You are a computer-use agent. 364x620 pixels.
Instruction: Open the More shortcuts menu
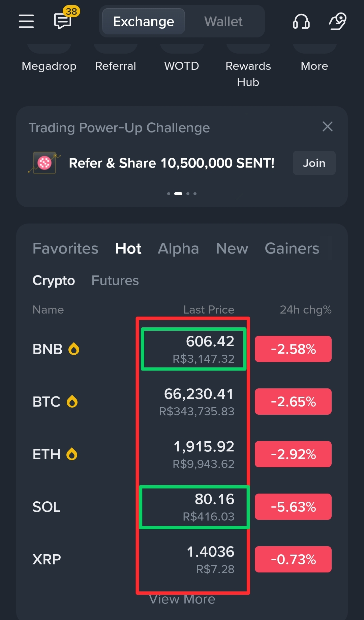(x=314, y=66)
